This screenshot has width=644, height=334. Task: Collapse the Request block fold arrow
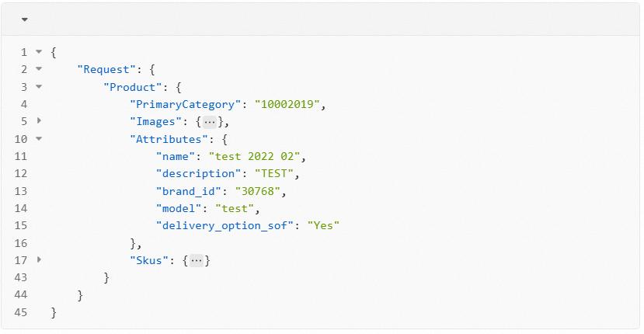point(39,69)
